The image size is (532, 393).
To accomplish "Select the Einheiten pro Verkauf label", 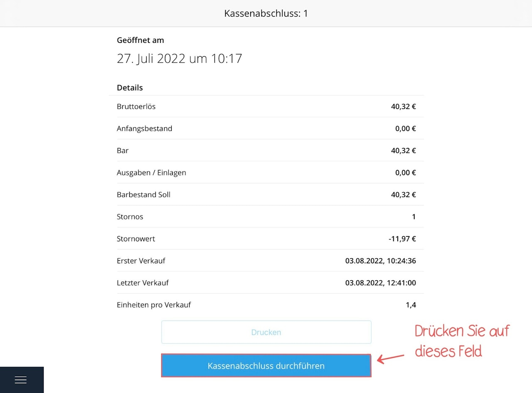I will tap(154, 305).
